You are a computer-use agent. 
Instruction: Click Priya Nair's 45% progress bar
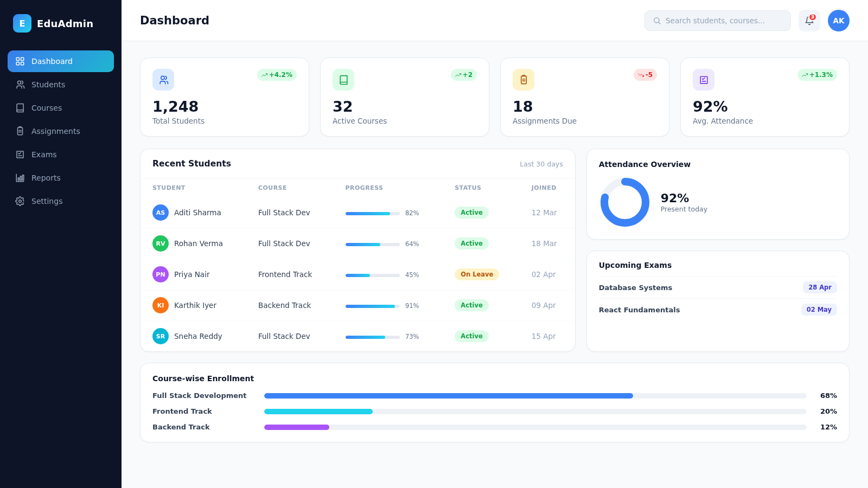point(373,275)
